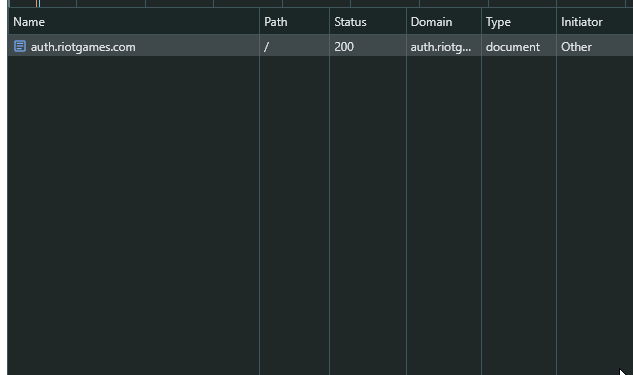This screenshot has height=375, width=633.
Task: Click the orange and blue timeline marker
Action: pos(38,3)
